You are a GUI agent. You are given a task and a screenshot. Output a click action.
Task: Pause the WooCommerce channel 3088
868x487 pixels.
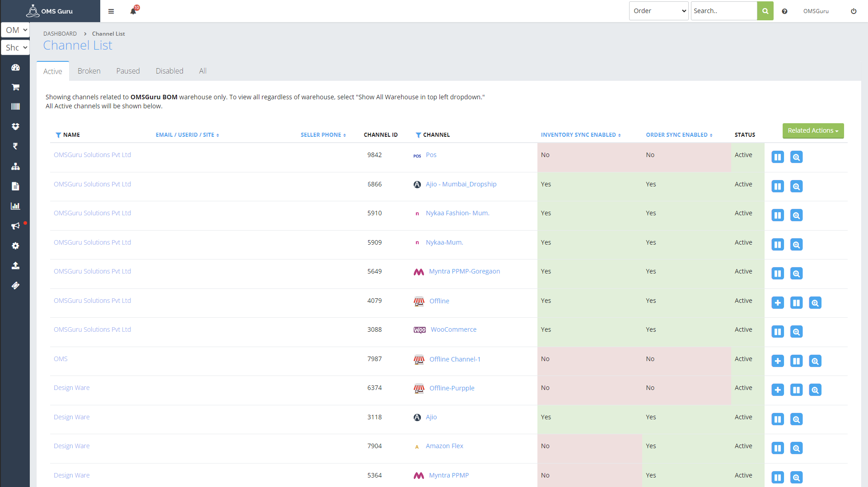[x=777, y=332]
